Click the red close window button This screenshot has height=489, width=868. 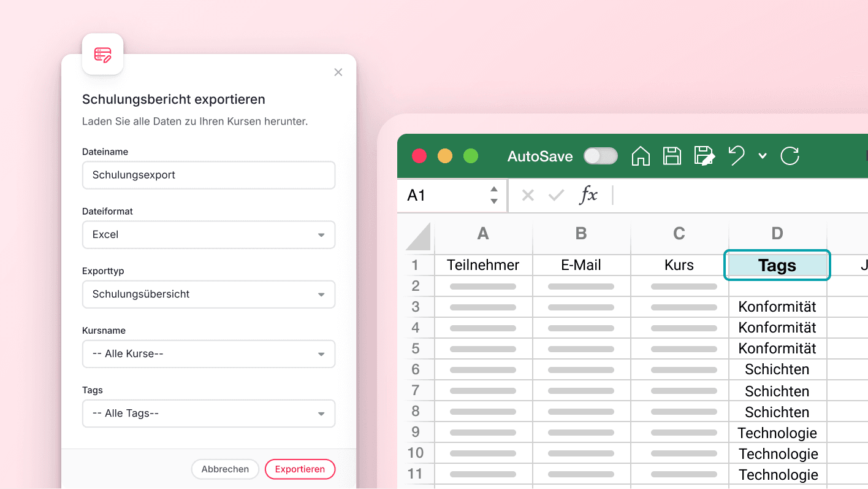[x=419, y=156]
